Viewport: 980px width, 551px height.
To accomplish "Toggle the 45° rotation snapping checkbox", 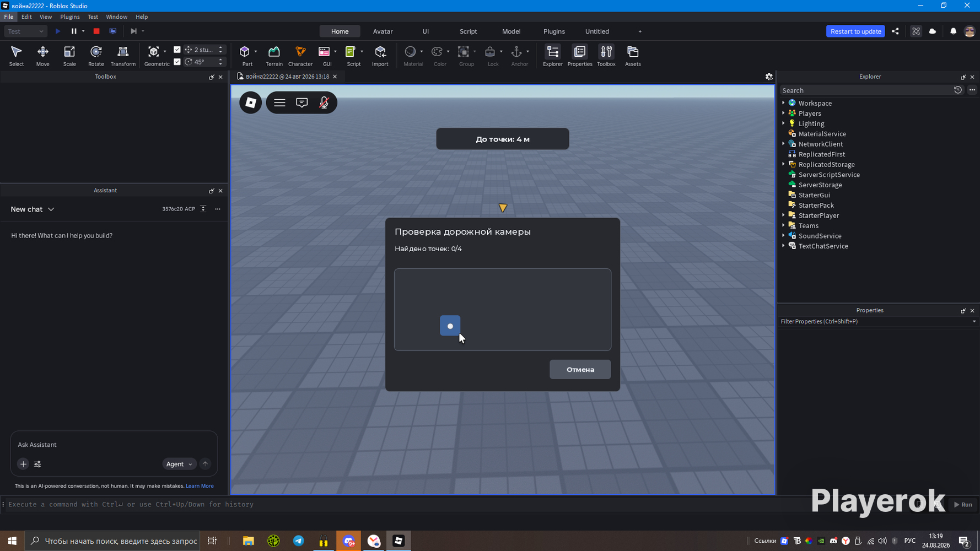I will tap(177, 62).
